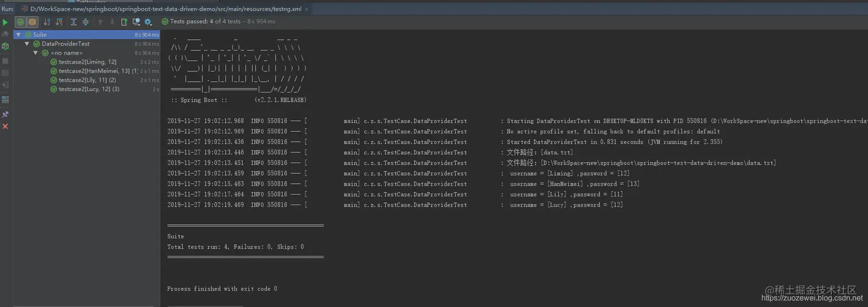Click 'Process finished with exit code 0' text
Screen dimensions: 868x307
[222, 289]
